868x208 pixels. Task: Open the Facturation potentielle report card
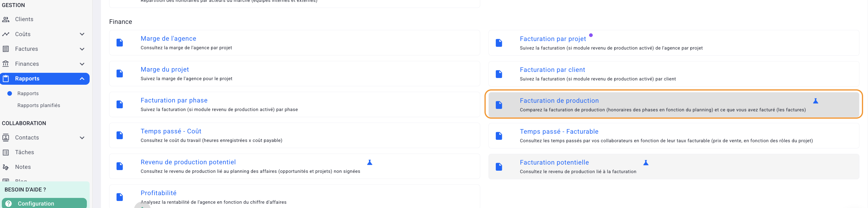pos(554,162)
